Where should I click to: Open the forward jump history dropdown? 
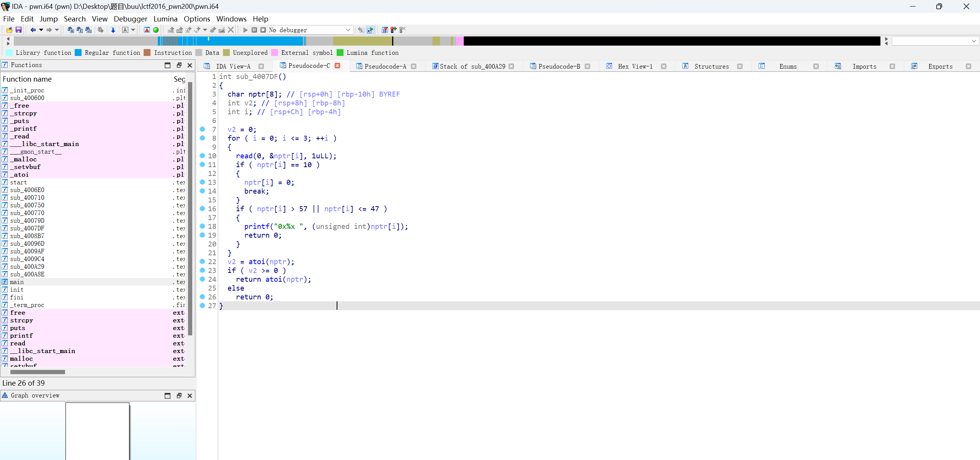57,30
